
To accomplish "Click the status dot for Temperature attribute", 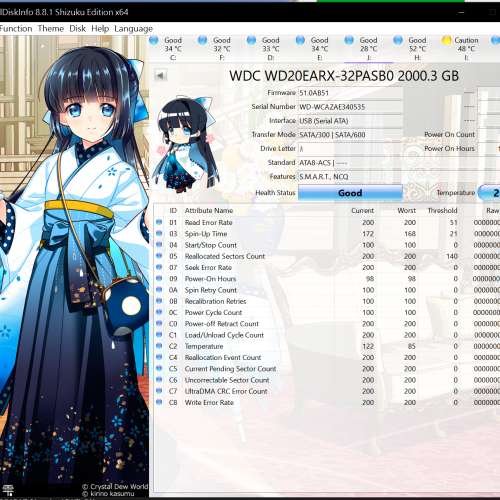I will [159, 346].
